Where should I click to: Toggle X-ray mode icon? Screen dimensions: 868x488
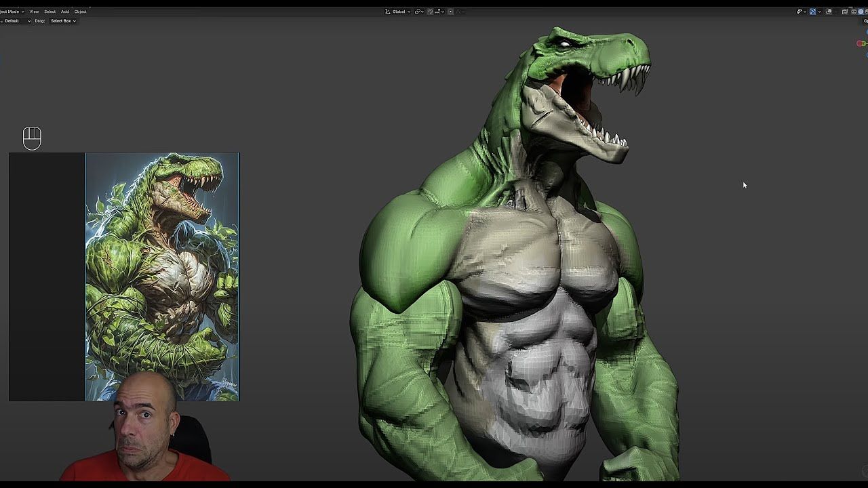point(845,12)
